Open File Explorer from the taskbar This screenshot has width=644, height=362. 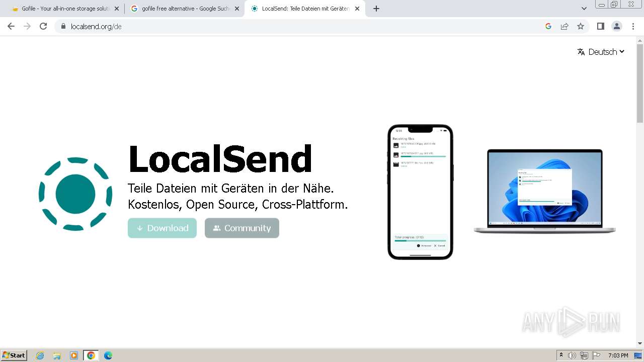click(x=57, y=355)
